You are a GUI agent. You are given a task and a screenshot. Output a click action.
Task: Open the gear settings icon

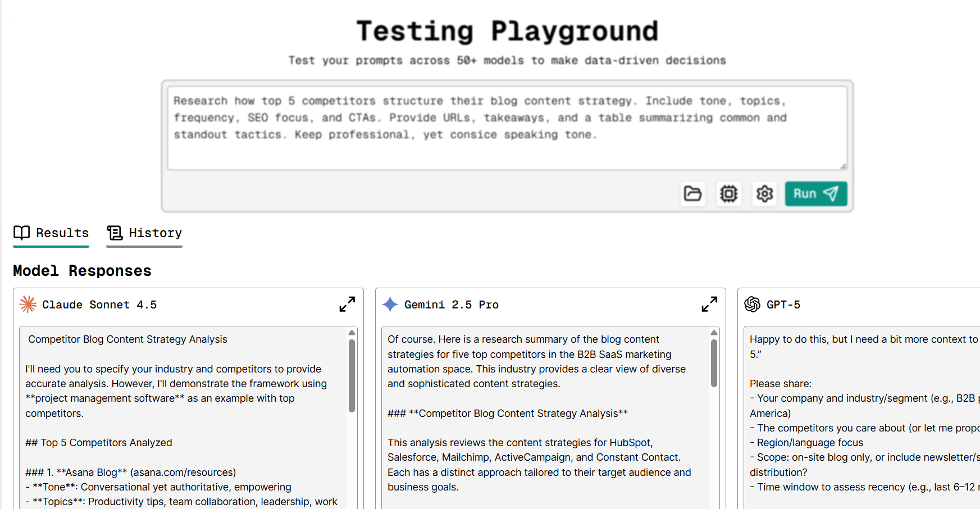(764, 194)
